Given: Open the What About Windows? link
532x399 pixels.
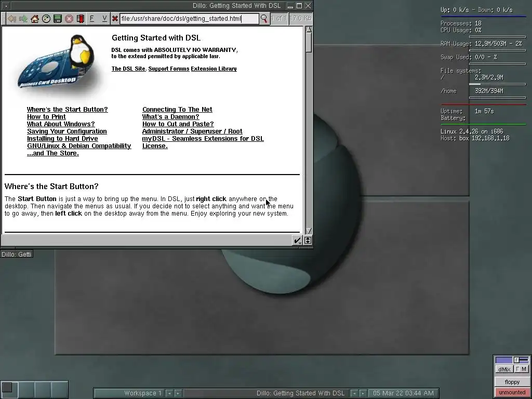Looking at the screenshot, I should coord(61,124).
